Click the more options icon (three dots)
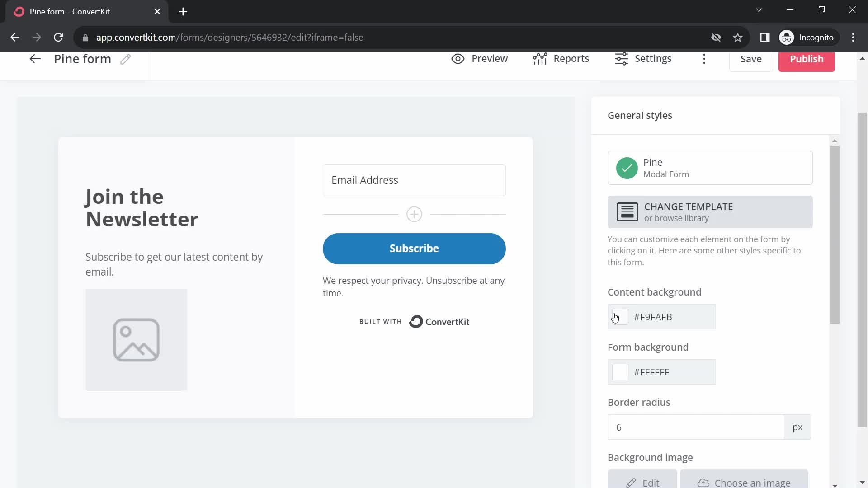868x488 pixels. coord(705,58)
